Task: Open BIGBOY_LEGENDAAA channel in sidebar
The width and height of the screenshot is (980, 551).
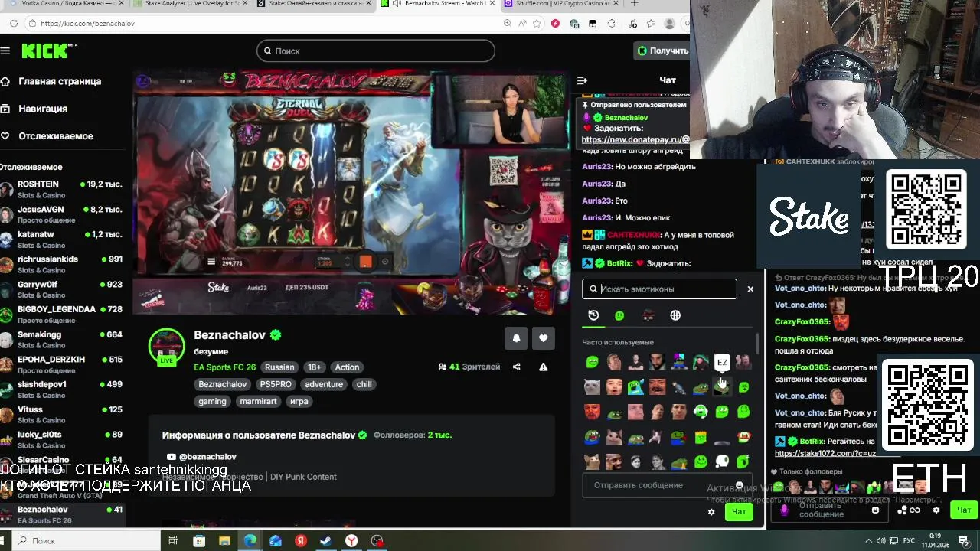Action: click(x=62, y=314)
